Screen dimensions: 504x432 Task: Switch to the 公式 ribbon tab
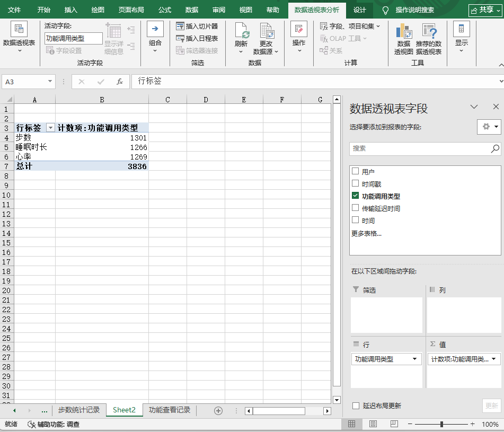tap(165, 10)
